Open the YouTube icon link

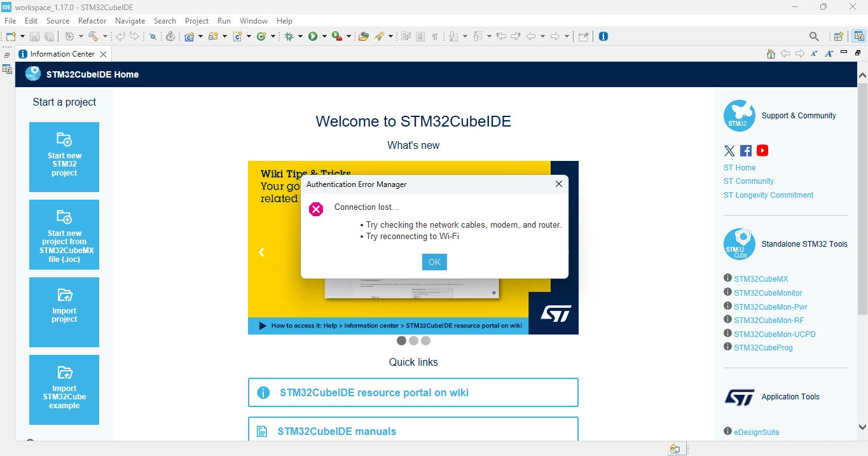tap(762, 151)
